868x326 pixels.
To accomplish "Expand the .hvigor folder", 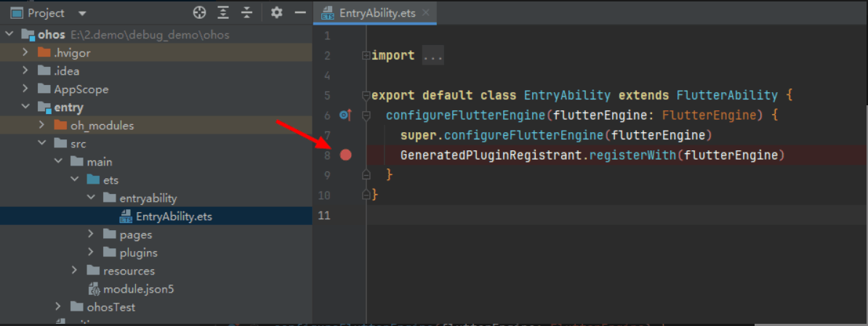I will [x=25, y=53].
